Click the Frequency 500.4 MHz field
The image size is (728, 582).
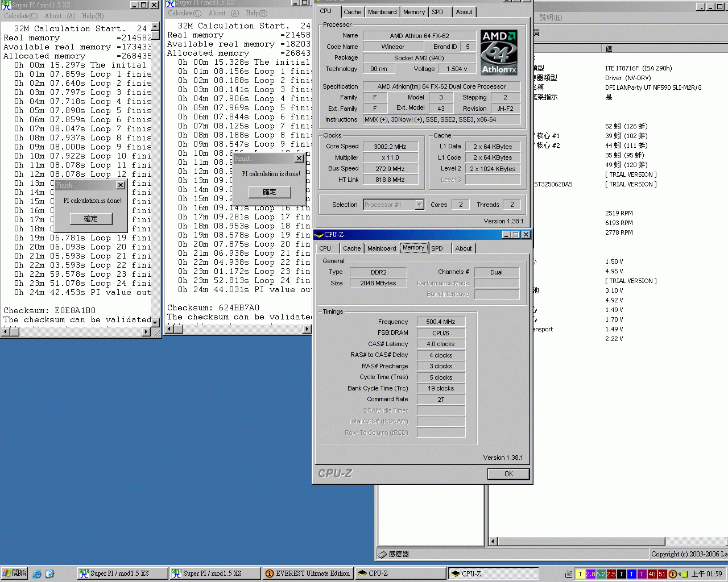(441, 322)
